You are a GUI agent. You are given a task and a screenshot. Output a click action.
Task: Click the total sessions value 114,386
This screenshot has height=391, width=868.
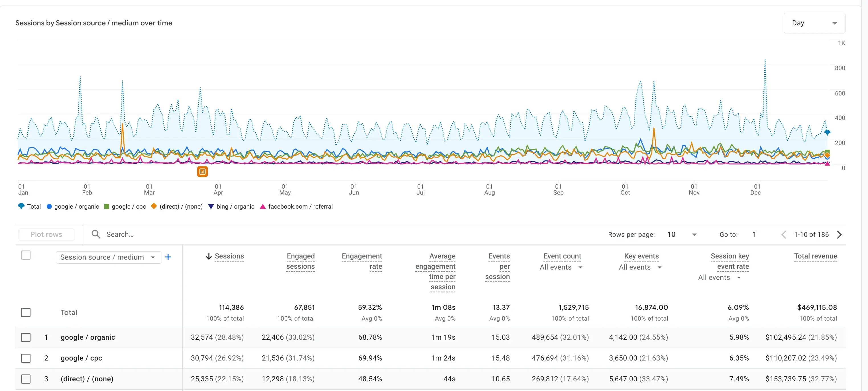click(231, 307)
